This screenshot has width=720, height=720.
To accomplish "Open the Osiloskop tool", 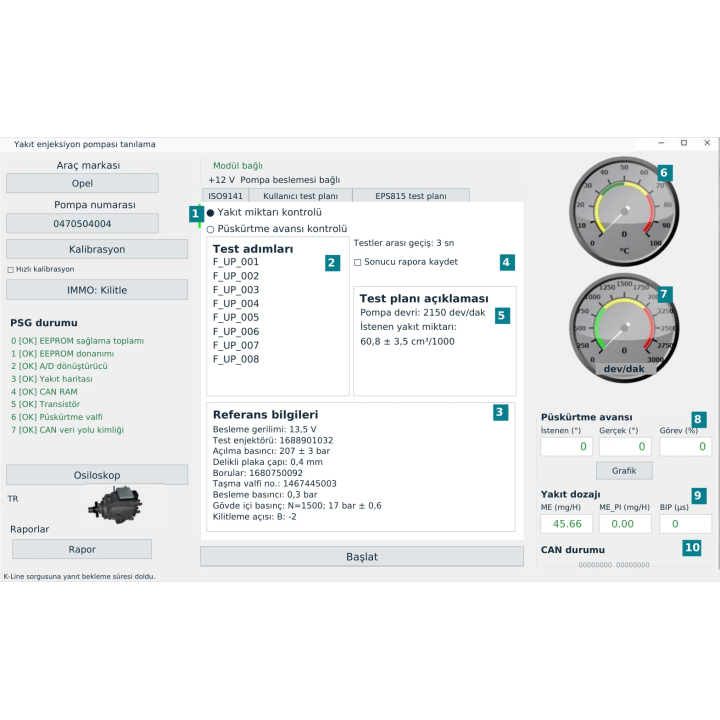I will [x=97, y=475].
